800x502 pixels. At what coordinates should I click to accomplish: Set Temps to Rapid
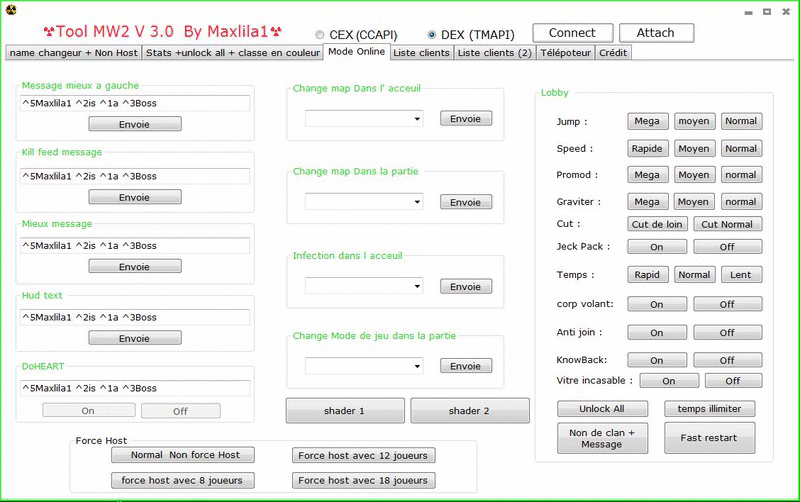click(x=647, y=274)
